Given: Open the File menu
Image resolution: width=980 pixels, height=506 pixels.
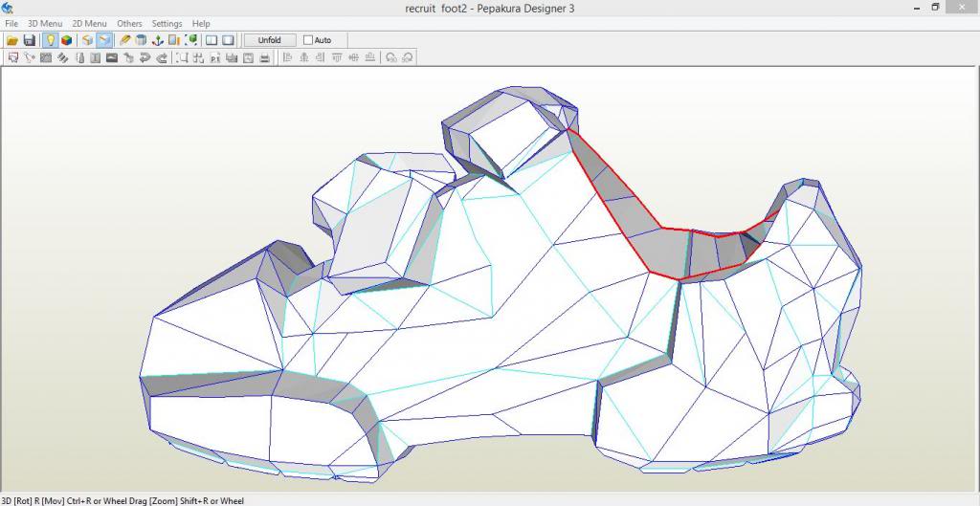Looking at the screenshot, I should tap(11, 23).
